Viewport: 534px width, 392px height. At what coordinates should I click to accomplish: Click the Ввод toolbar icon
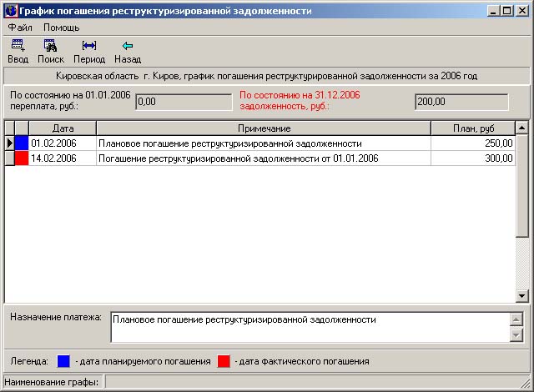click(18, 46)
